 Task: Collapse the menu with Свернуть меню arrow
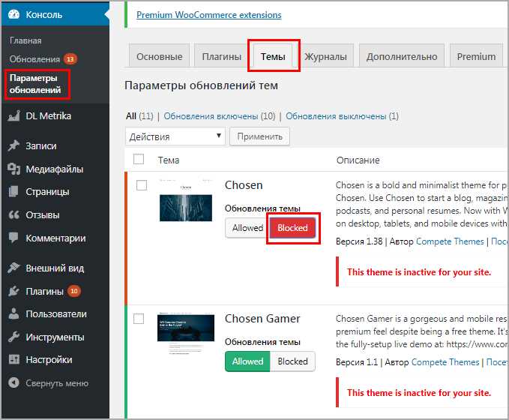[x=13, y=383]
